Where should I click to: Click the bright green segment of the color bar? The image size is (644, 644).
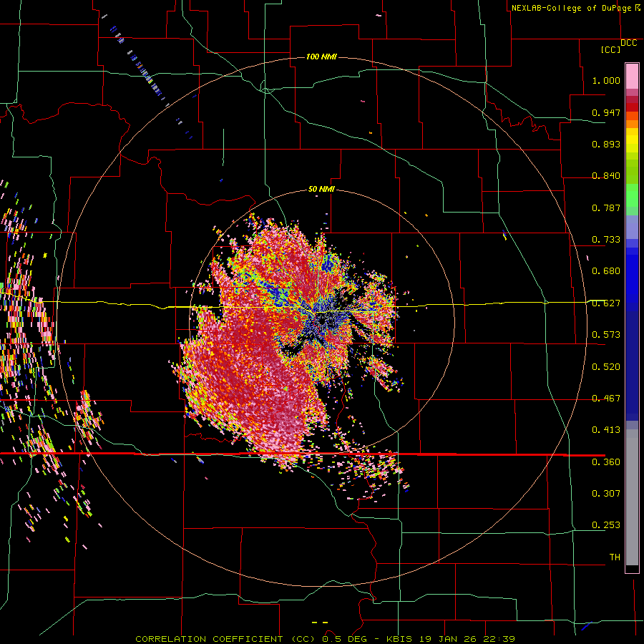coord(632,195)
